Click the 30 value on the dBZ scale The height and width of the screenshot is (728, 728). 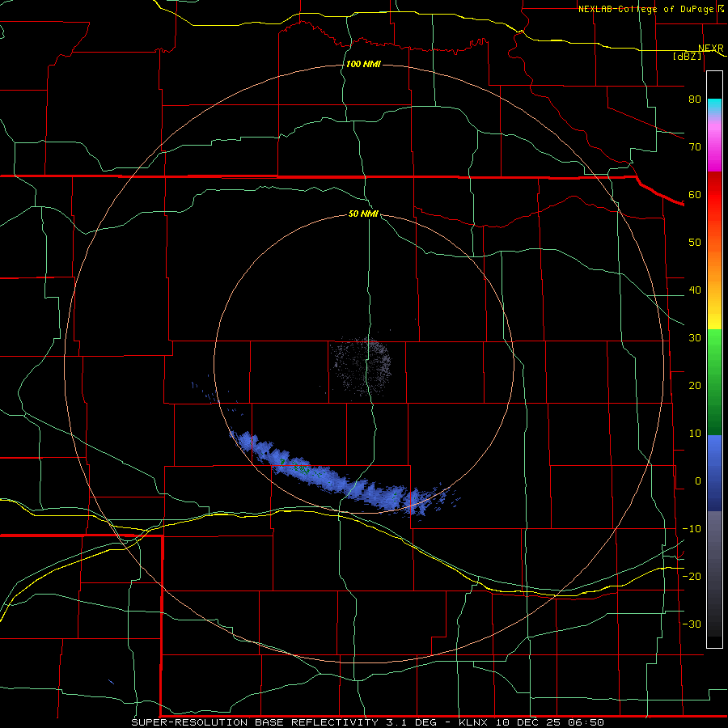(x=695, y=337)
